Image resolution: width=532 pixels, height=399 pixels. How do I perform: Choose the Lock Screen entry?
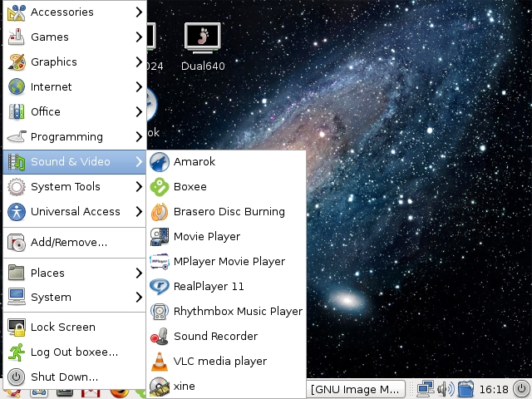[x=74, y=328]
